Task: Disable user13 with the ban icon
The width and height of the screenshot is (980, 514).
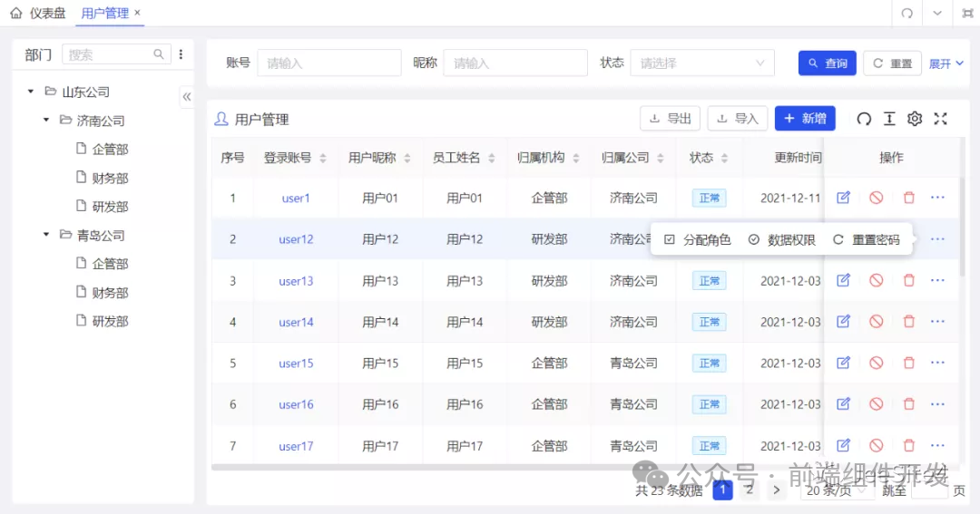Action: (877, 280)
